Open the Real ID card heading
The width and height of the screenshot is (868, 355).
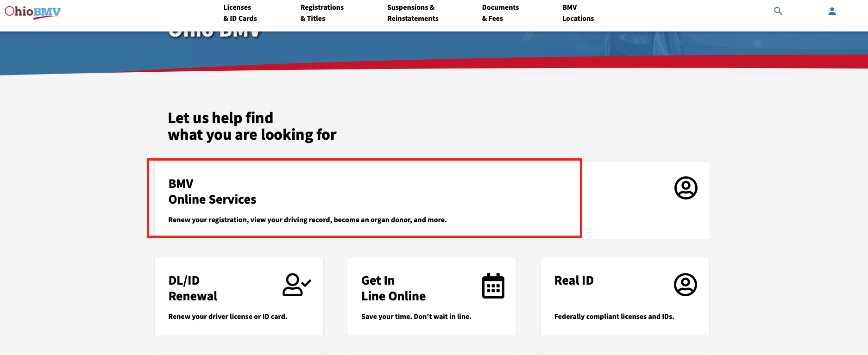tap(573, 280)
